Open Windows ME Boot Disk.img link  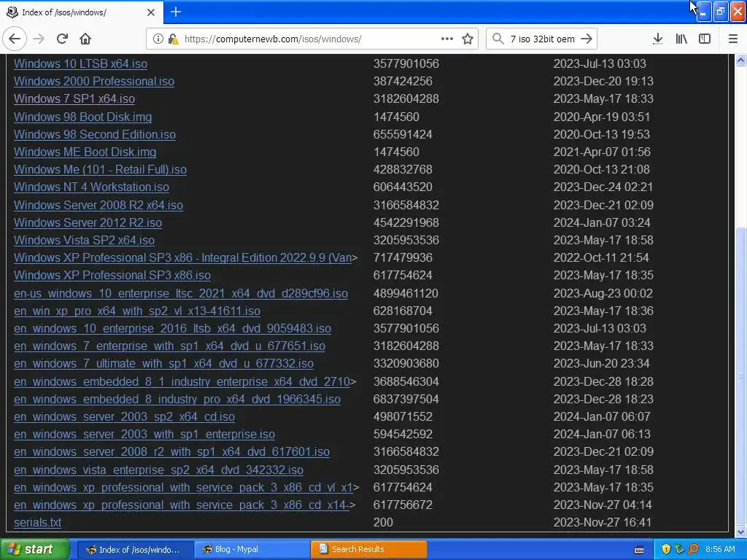coord(85,152)
